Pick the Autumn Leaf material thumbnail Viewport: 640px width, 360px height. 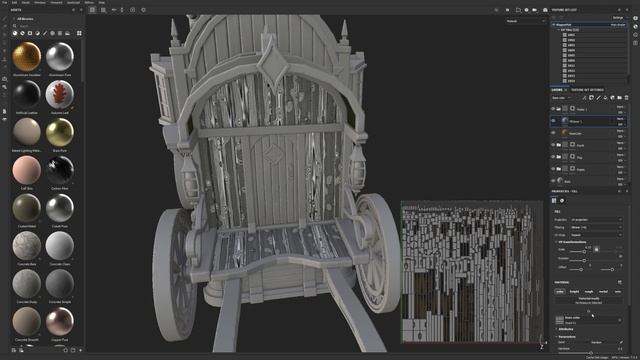[x=60, y=95]
